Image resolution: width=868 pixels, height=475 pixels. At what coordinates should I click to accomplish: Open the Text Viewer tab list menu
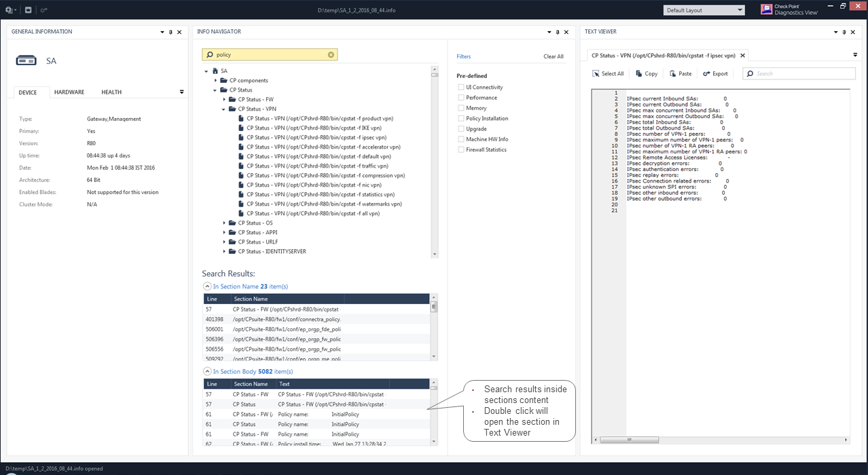855,55
